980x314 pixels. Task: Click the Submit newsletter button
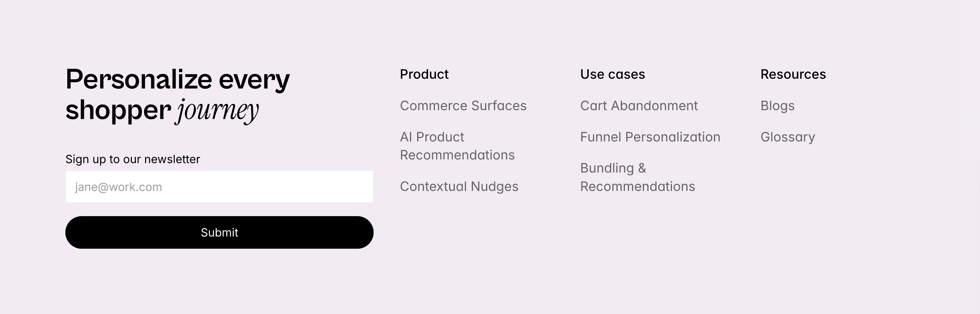click(219, 232)
